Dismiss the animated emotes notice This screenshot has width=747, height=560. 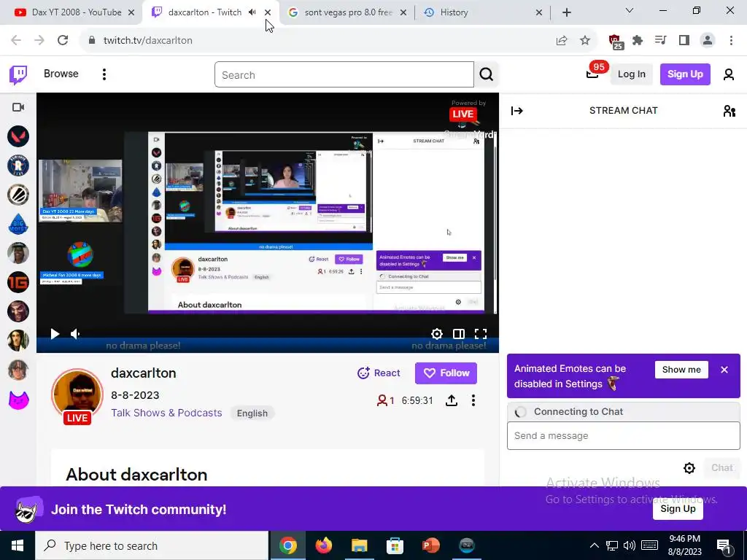(x=724, y=370)
